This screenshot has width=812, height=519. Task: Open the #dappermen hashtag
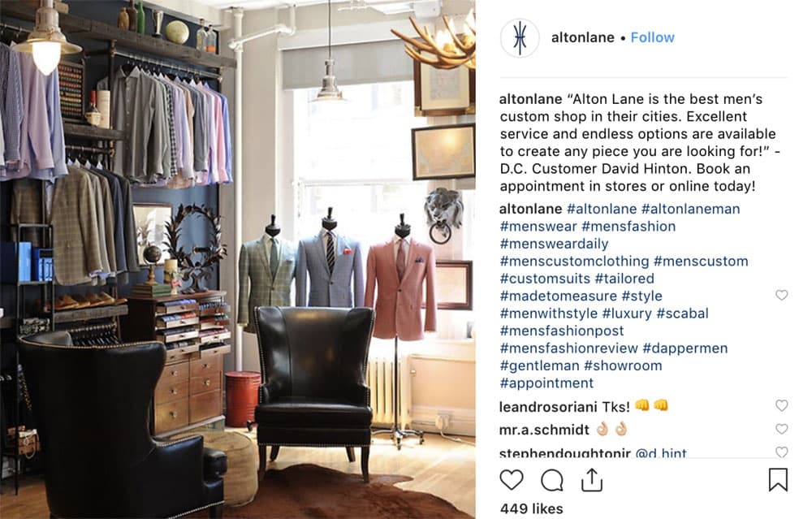[685, 348]
